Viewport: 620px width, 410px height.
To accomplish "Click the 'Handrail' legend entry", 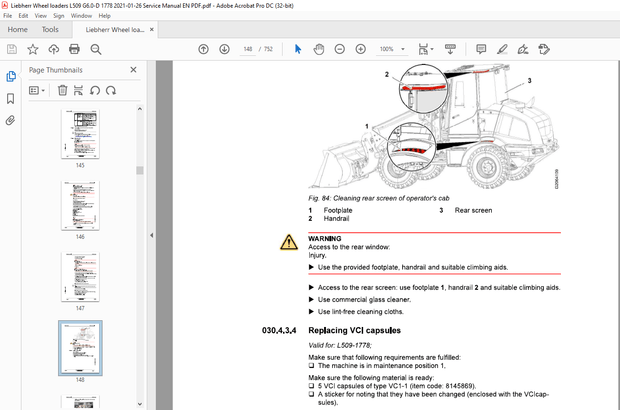I will (336, 219).
